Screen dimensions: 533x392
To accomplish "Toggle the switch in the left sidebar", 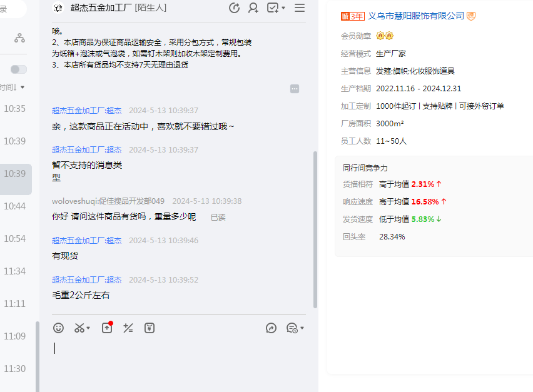I will [19, 69].
